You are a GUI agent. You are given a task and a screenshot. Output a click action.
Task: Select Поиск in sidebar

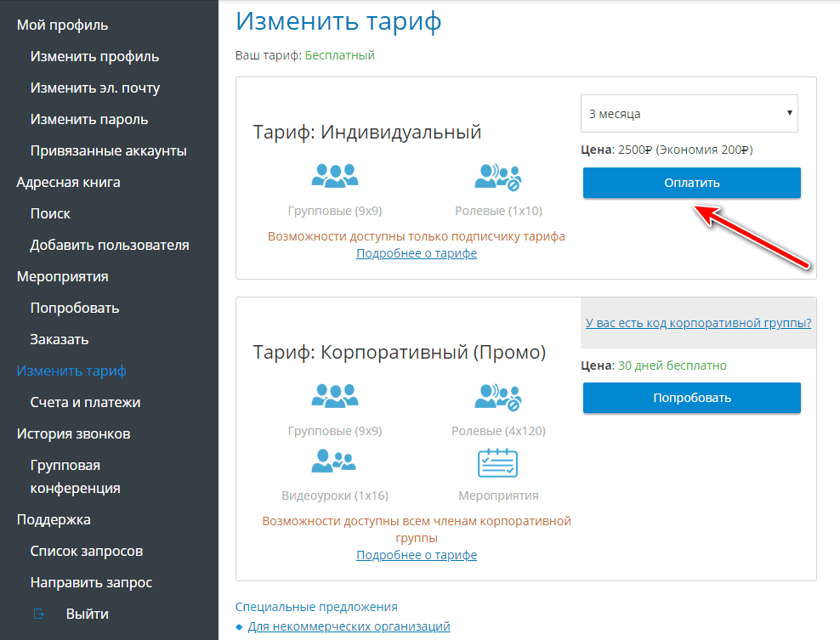(50, 213)
